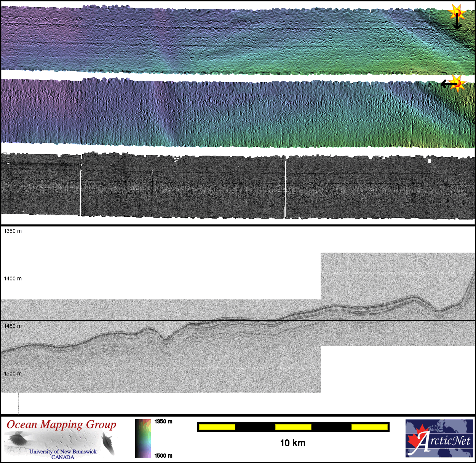
Task: Click the 1350 m color legend label
Action: (x=163, y=422)
